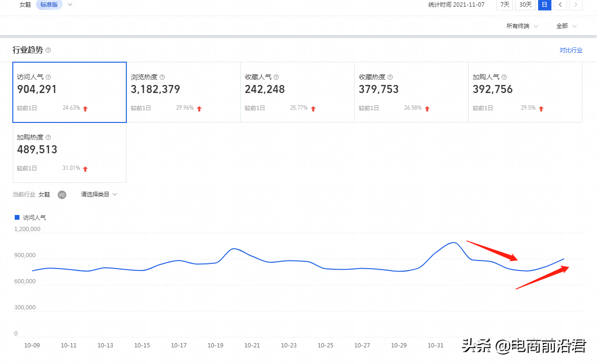Open the 请选择类目 category selector

coord(98,195)
